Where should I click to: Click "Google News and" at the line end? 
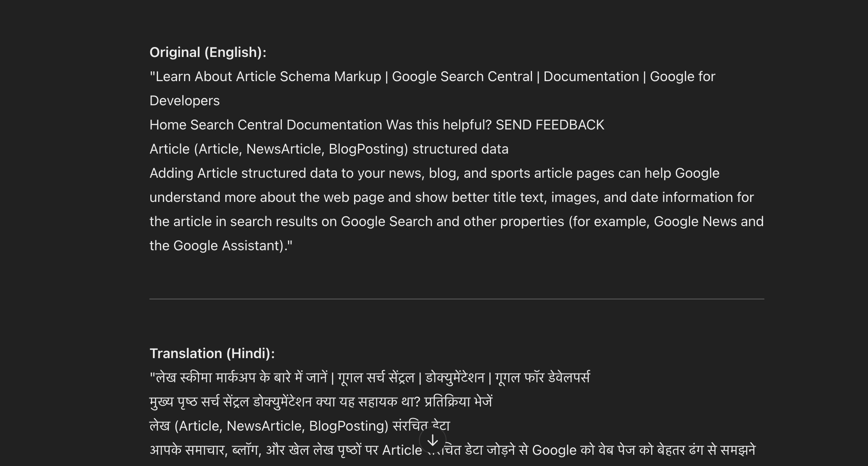click(x=708, y=221)
